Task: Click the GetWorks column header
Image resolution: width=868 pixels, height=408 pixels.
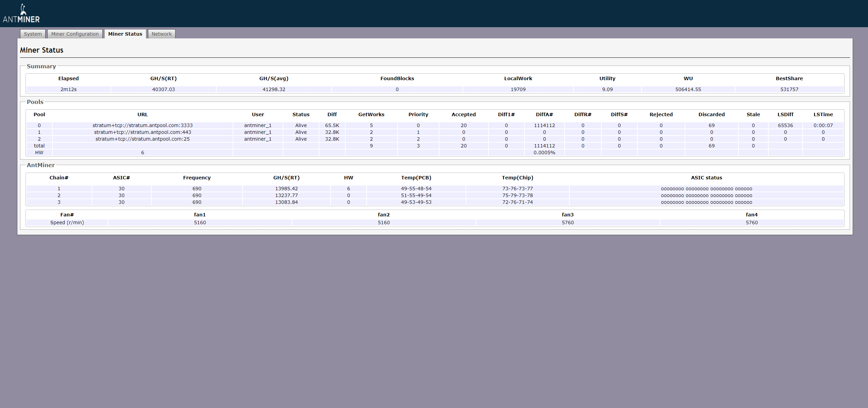Action: 371,114
